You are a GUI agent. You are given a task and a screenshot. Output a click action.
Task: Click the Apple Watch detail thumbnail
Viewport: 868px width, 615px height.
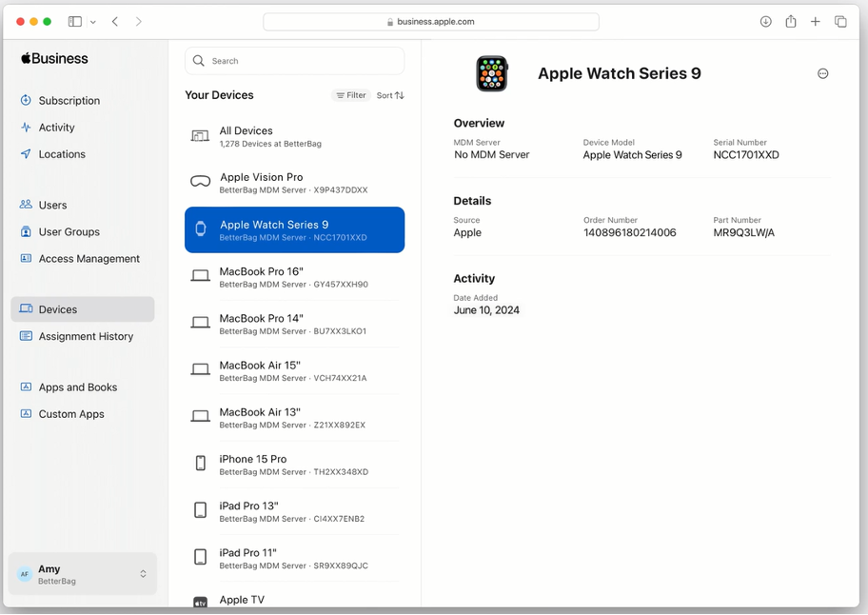click(x=491, y=73)
